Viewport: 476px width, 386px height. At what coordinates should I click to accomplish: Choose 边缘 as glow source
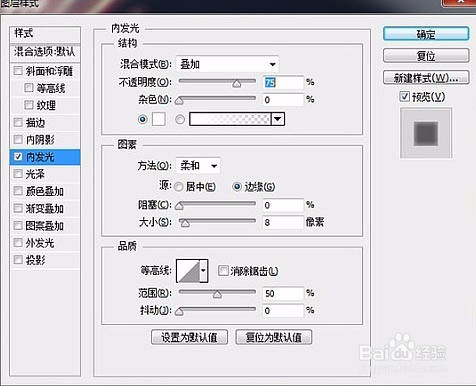point(237,187)
